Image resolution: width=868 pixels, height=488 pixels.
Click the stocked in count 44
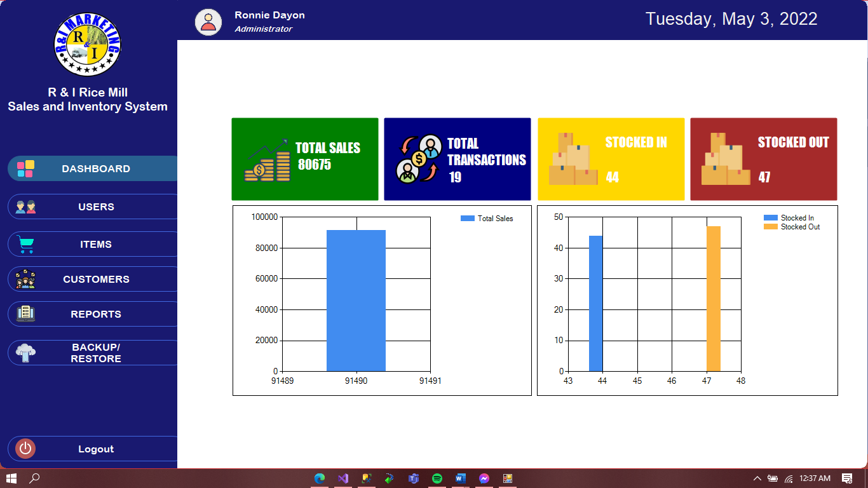click(x=612, y=177)
